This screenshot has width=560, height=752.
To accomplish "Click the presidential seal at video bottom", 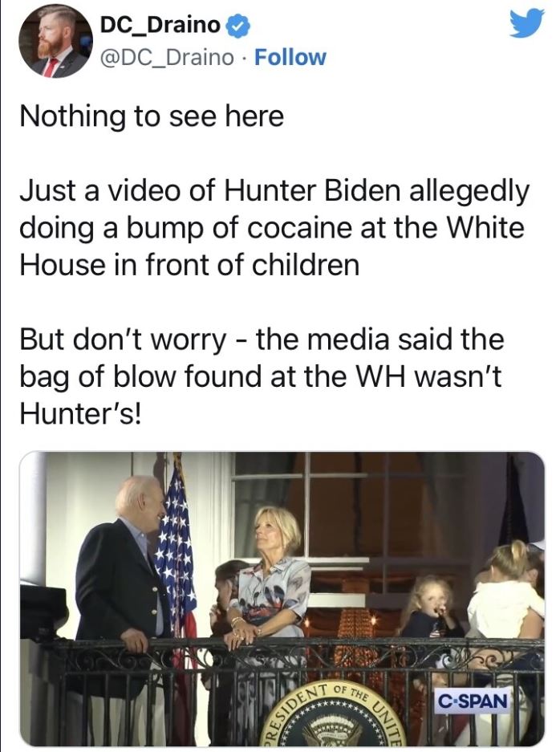I will point(332,714).
